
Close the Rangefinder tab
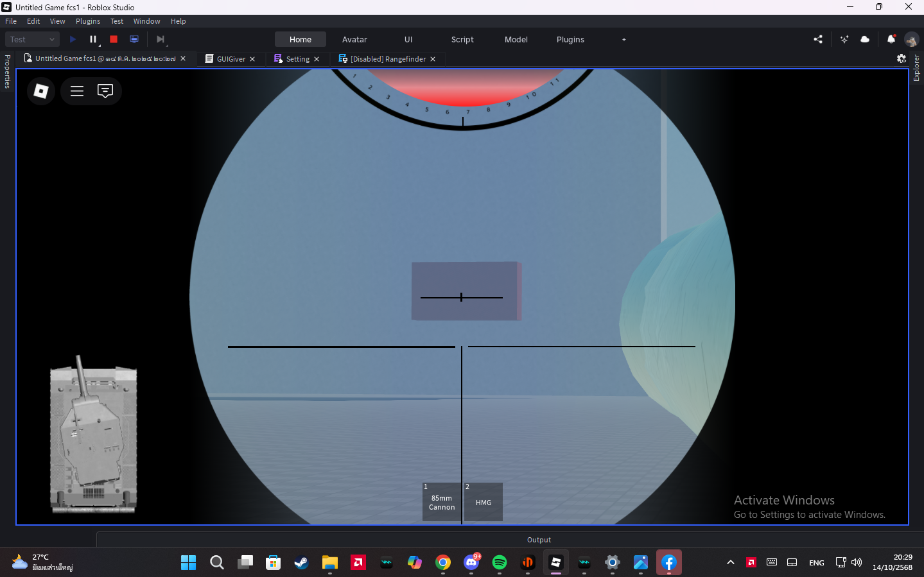433,59
